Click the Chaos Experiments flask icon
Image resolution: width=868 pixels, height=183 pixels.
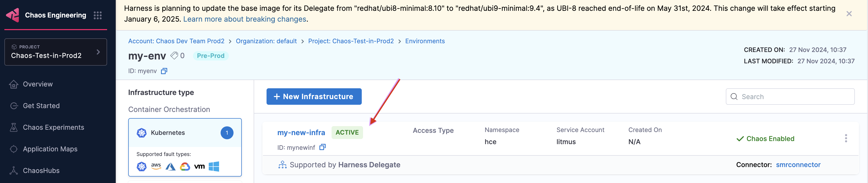14,127
